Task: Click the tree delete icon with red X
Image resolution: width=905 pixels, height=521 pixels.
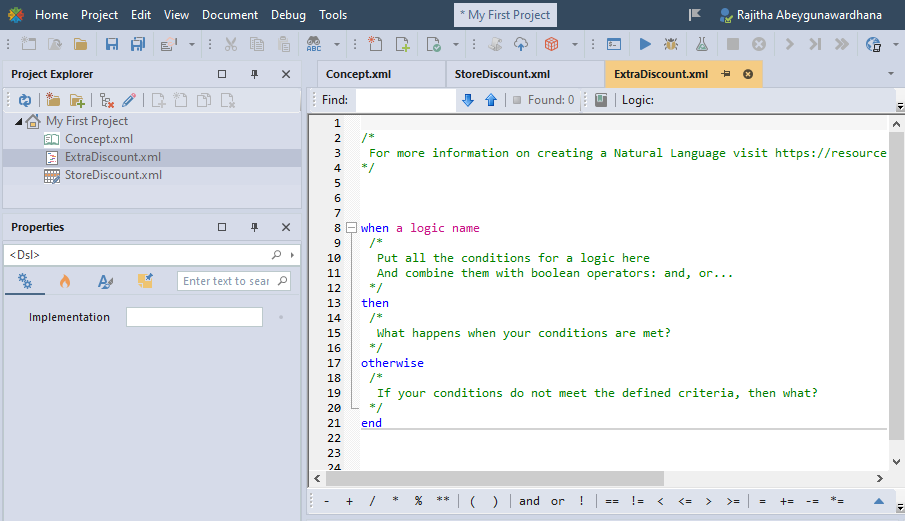Action: [x=106, y=100]
